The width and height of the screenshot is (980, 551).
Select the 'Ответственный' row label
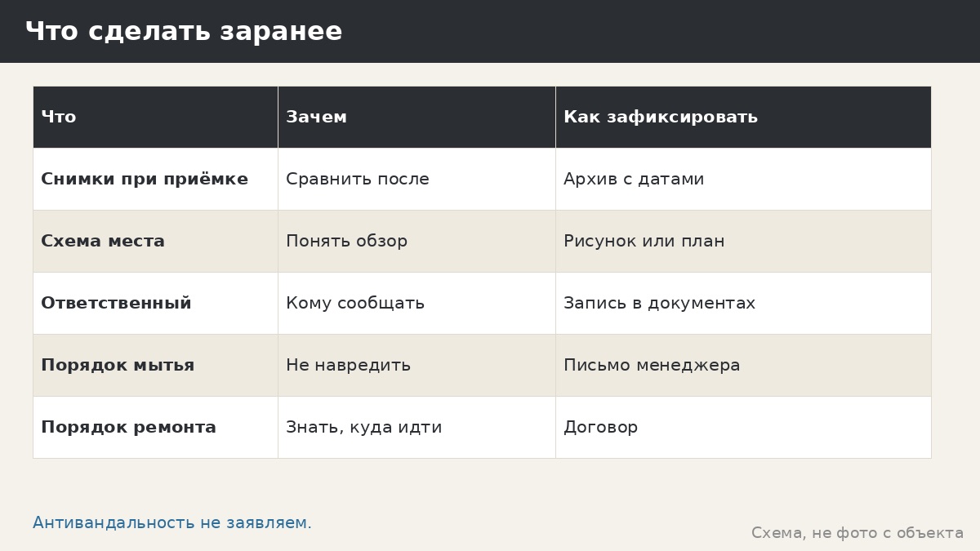pyautogui.click(x=155, y=303)
